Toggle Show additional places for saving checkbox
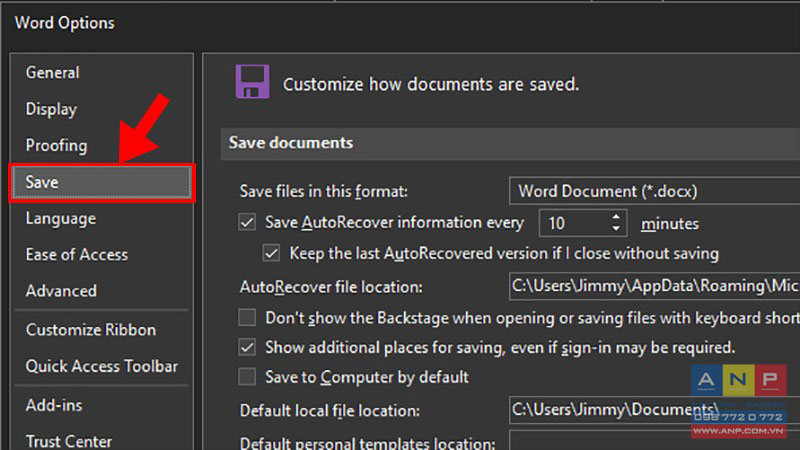Image resolution: width=800 pixels, height=450 pixels. [247, 347]
